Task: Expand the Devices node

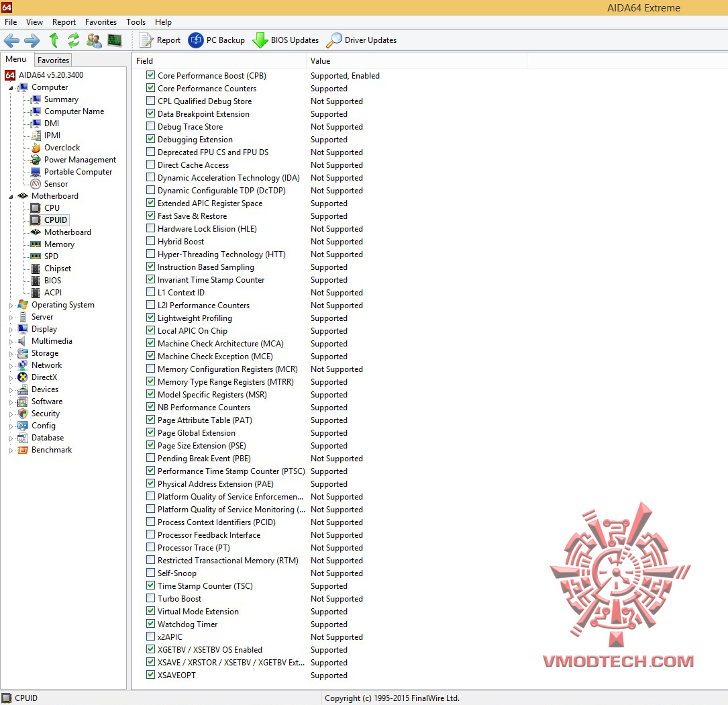Action: click(x=11, y=390)
